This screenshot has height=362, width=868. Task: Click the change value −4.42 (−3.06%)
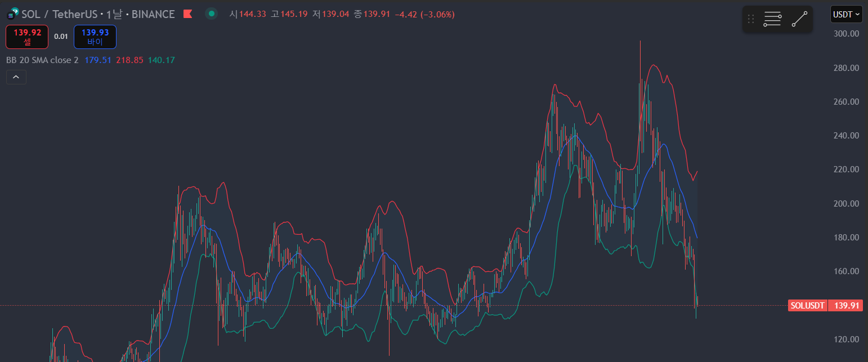point(424,14)
